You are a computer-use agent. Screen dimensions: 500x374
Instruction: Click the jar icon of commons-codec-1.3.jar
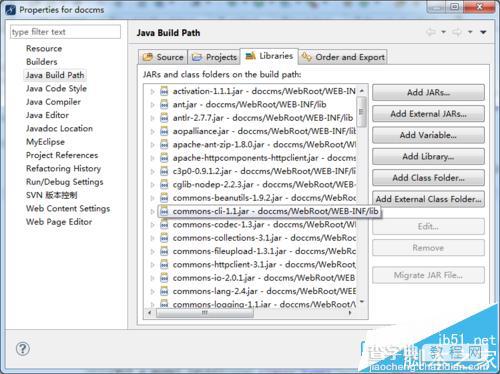[x=164, y=225]
